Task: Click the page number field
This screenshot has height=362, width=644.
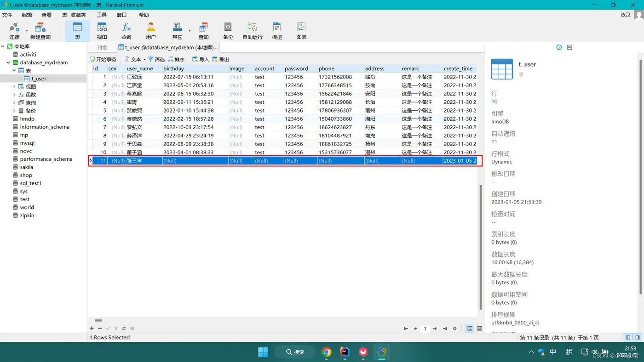Action: click(x=425, y=328)
